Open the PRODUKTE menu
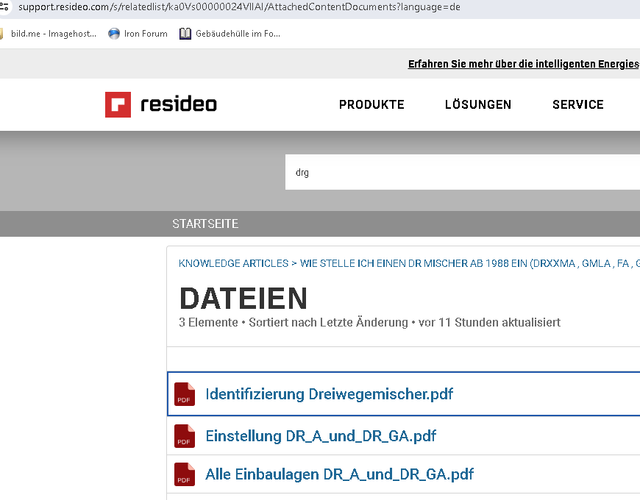 371,104
